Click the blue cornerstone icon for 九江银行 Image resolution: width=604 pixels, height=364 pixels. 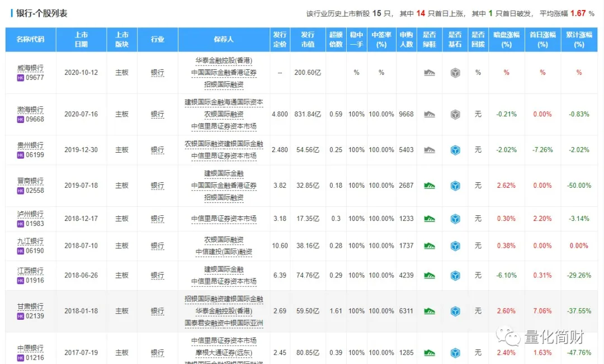(x=455, y=246)
